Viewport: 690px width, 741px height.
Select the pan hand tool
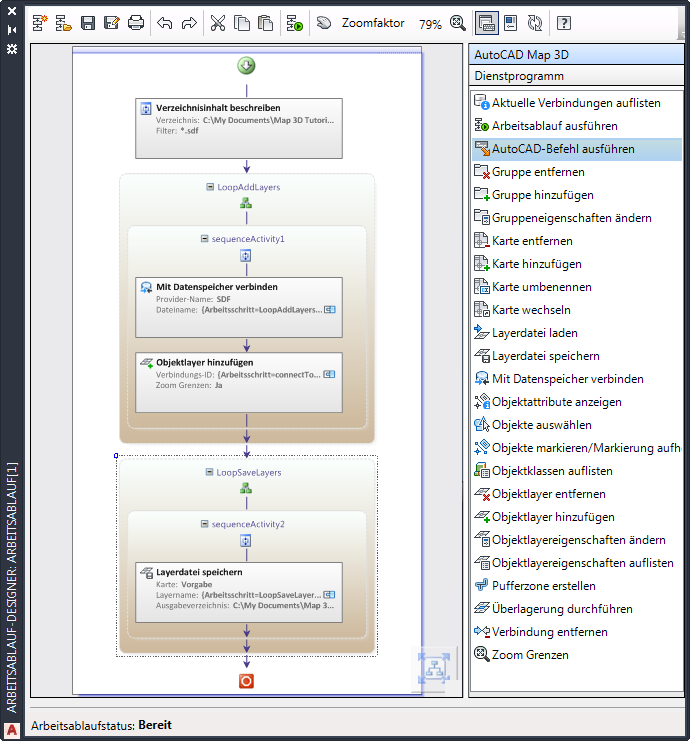click(324, 23)
